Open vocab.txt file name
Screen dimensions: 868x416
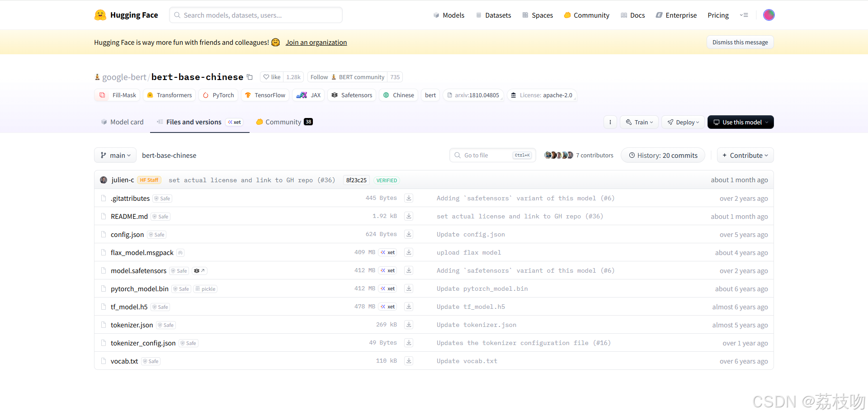click(x=124, y=361)
